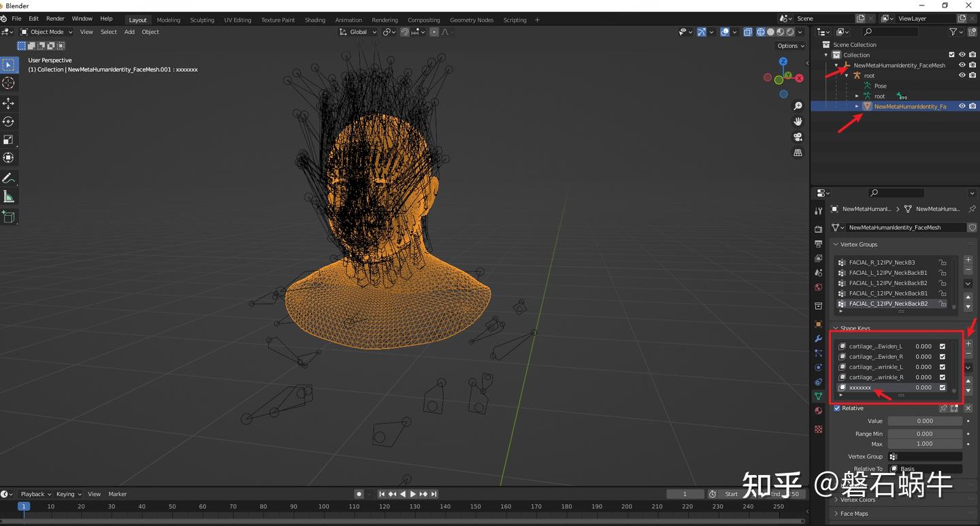Click the viewport Options button
The width and height of the screenshot is (980, 526).
[x=790, y=46]
